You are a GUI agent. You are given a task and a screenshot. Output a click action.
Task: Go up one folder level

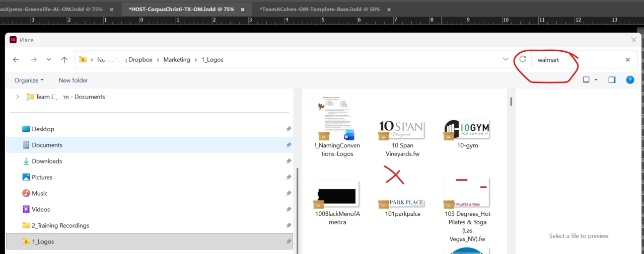[x=64, y=59]
